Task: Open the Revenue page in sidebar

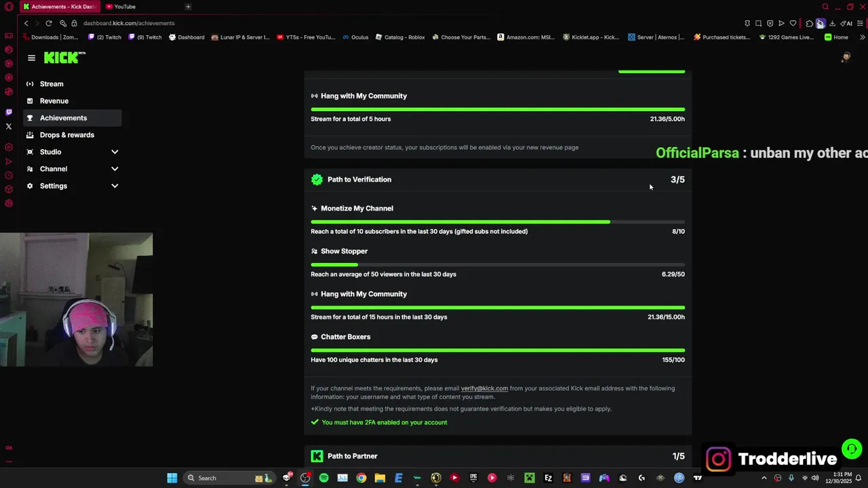Action: click(54, 101)
